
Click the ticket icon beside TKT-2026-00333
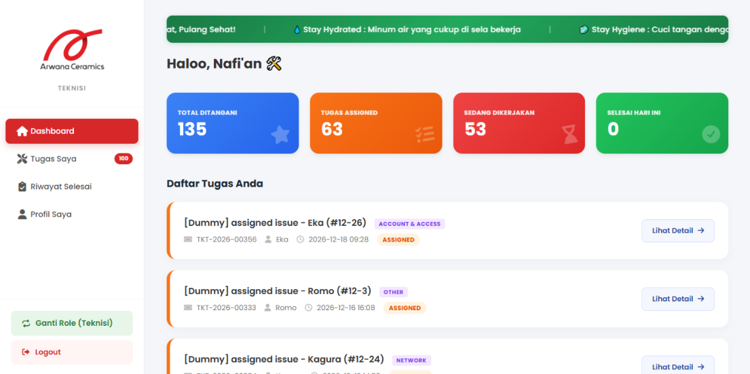pyautogui.click(x=188, y=308)
